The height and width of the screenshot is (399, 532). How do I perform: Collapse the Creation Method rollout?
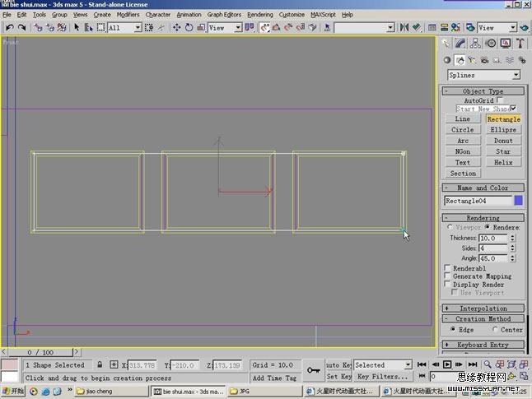tap(483, 318)
